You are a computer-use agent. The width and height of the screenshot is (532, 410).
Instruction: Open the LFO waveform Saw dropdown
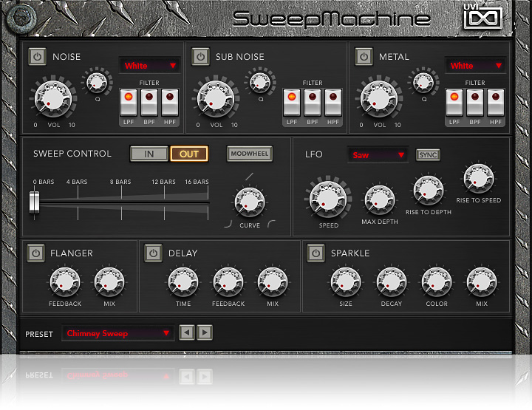pyautogui.click(x=378, y=155)
